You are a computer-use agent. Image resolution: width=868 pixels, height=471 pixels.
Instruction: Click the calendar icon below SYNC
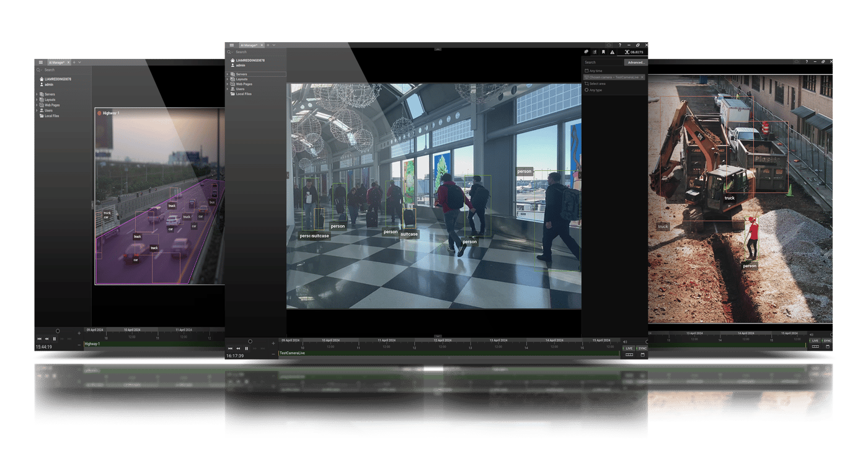[642, 355]
